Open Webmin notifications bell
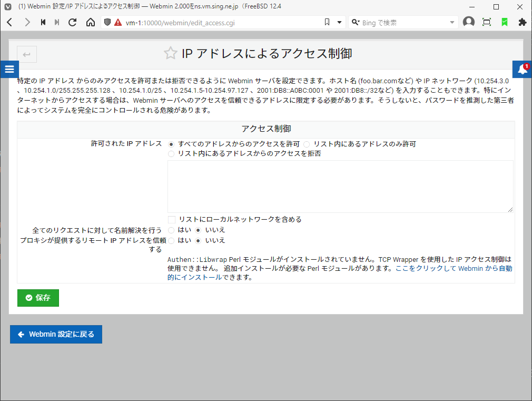Screen dimensions: 532x401 coord(522,69)
